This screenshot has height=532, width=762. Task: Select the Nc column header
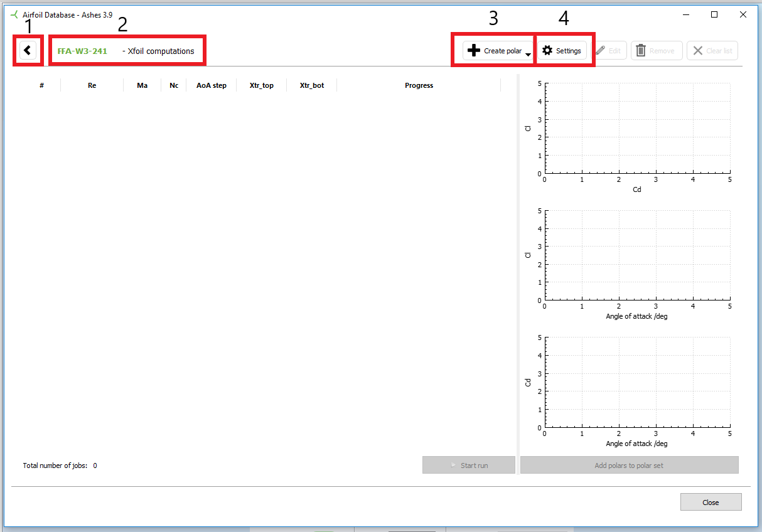174,85
